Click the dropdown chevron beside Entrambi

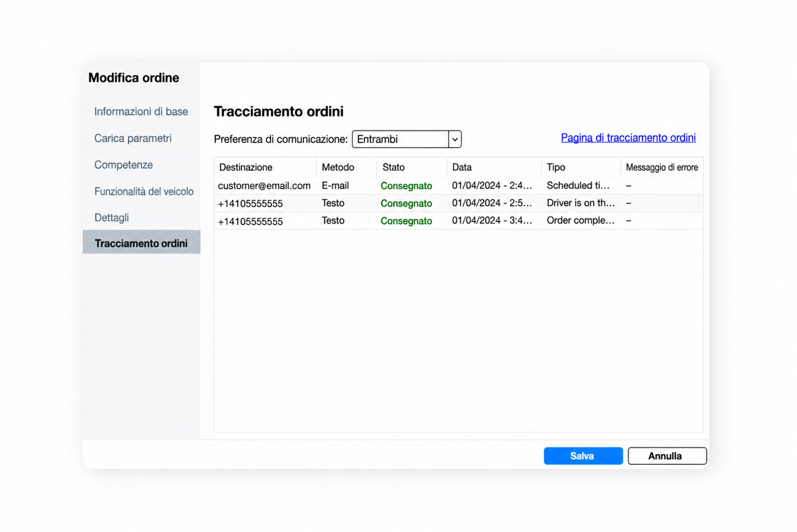point(455,139)
